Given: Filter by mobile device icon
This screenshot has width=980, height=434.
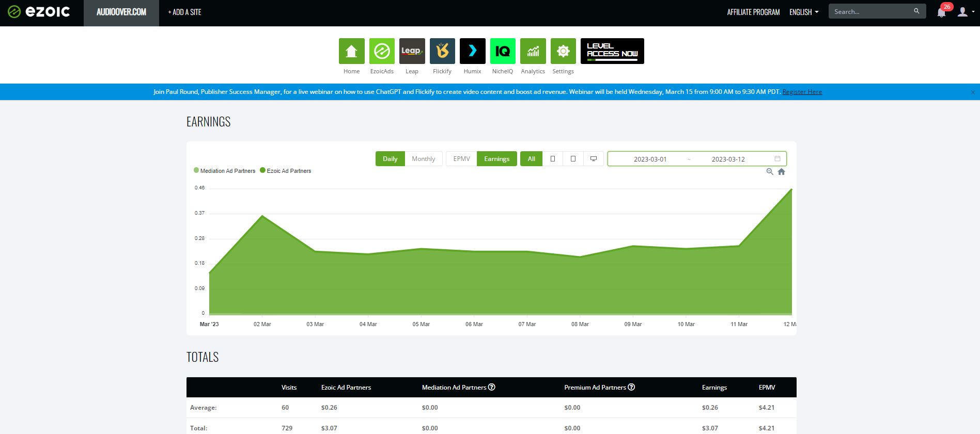Looking at the screenshot, I should tap(553, 158).
